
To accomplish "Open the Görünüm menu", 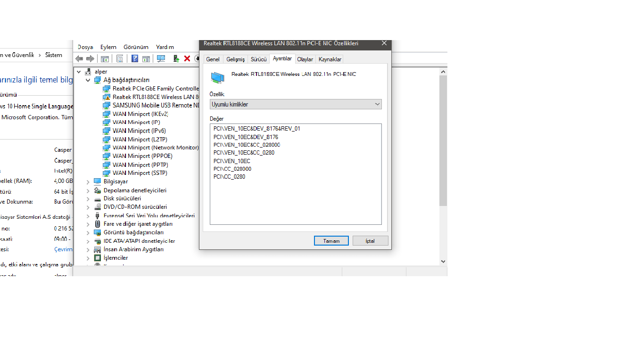I will pyautogui.click(x=136, y=47).
